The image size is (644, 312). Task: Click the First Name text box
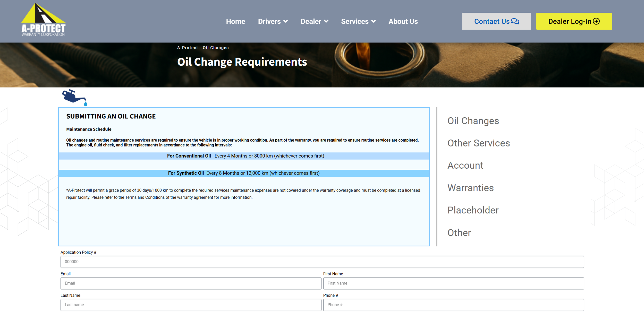pos(453,283)
